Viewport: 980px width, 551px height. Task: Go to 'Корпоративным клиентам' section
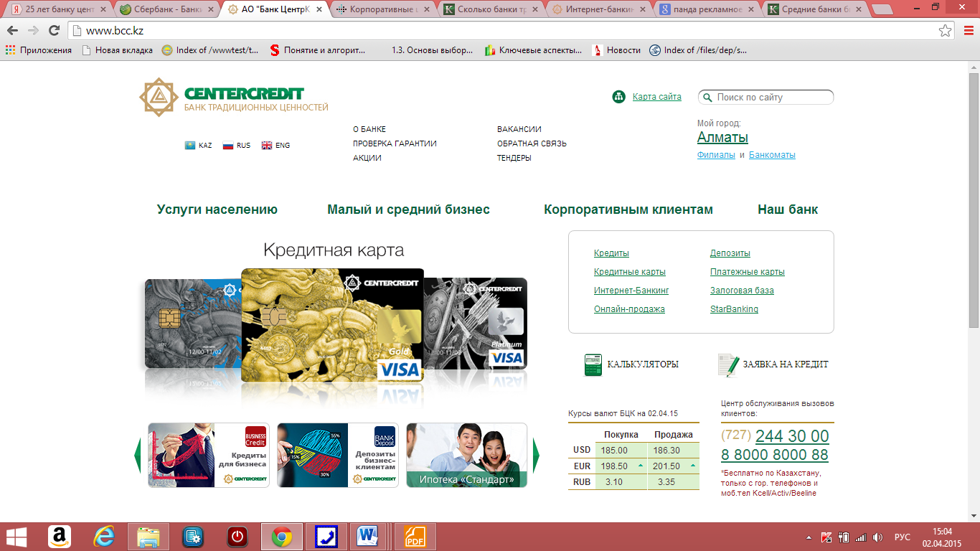coord(628,209)
